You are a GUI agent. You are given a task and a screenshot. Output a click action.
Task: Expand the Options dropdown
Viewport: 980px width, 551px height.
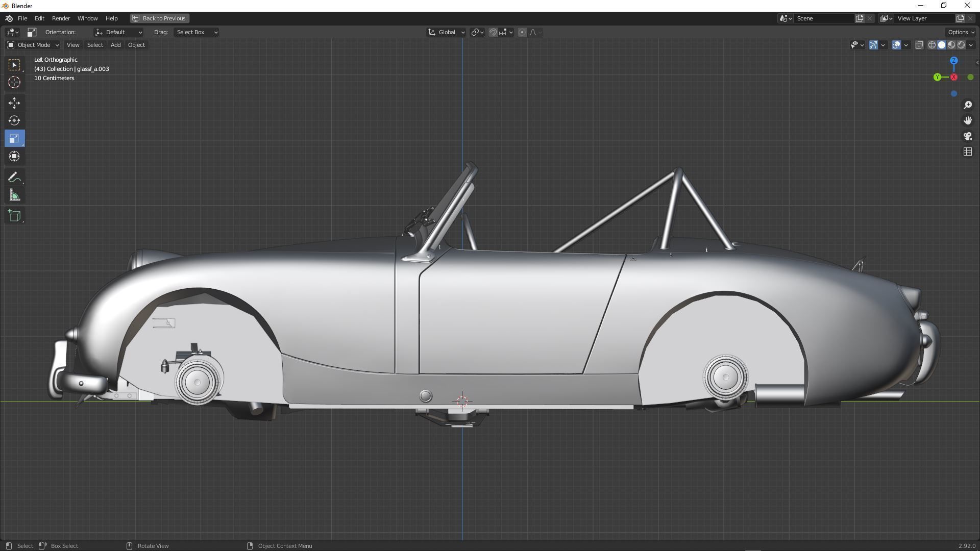coord(961,32)
